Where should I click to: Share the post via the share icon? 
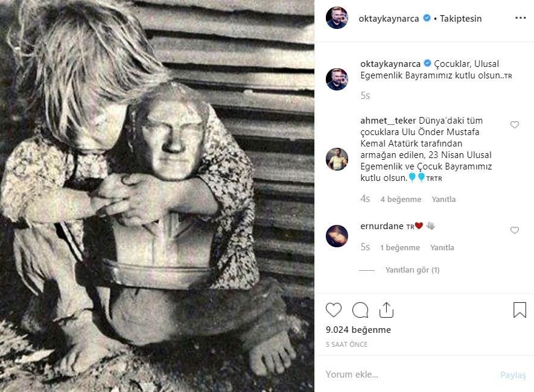[386, 310]
